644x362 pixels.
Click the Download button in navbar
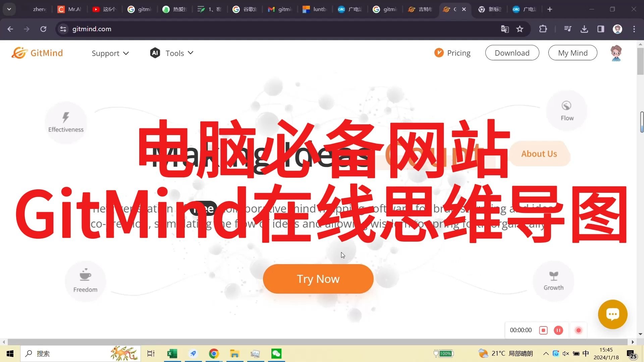point(512,53)
